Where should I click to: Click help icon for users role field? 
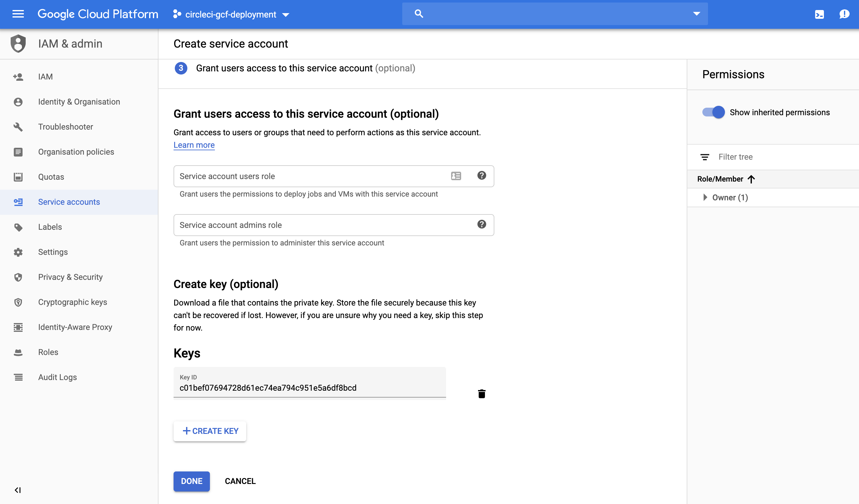[481, 175]
